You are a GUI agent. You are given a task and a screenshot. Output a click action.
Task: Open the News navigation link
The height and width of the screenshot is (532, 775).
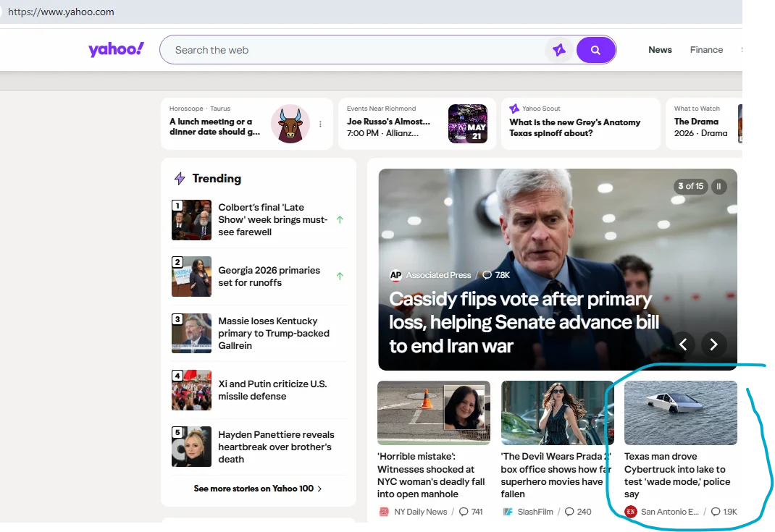coord(660,50)
